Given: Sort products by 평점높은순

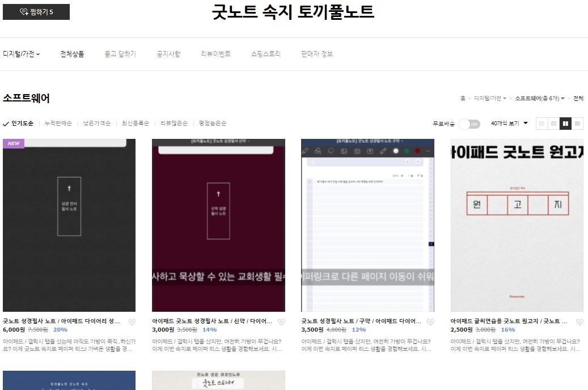Looking at the screenshot, I should 213,124.
